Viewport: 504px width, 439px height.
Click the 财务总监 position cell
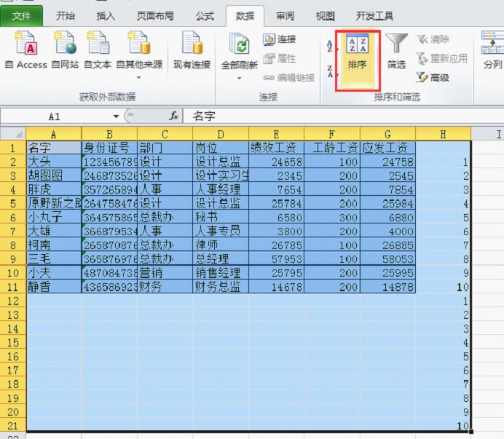221,287
